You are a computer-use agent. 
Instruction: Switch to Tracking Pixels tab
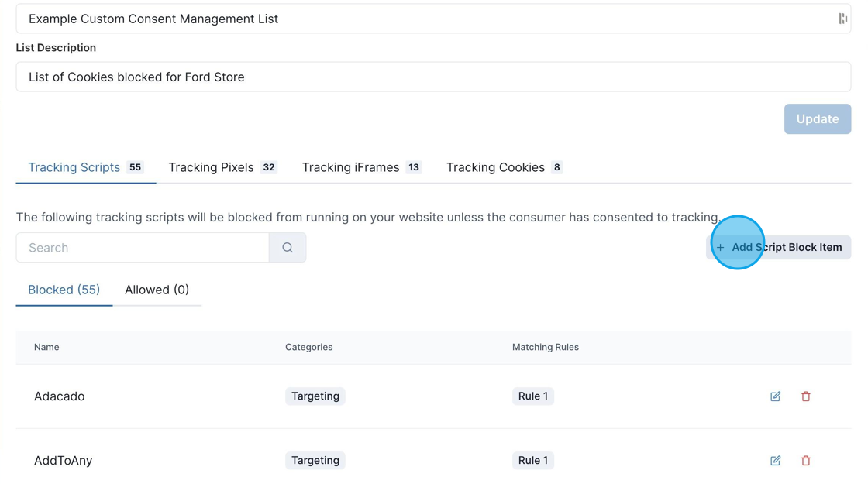[222, 167]
